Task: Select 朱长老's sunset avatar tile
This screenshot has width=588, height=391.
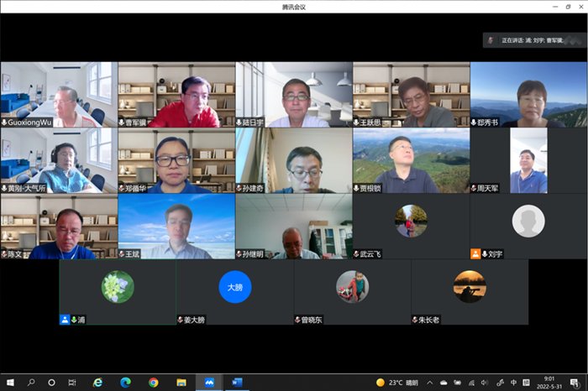Action: pos(470,290)
